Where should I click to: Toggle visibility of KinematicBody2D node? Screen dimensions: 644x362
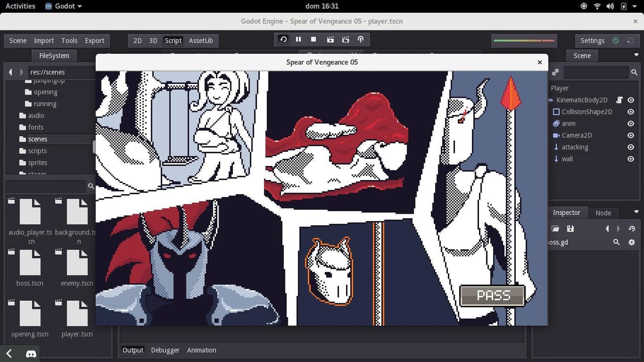coord(630,100)
